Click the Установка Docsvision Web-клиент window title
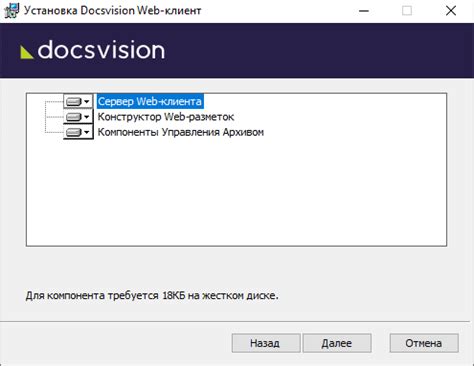This screenshot has height=366, width=474. (113, 11)
